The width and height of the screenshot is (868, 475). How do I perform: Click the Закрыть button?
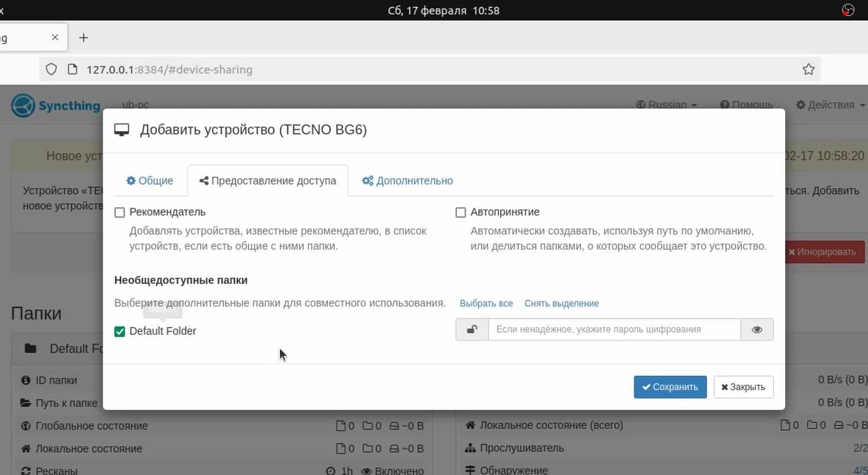743,387
